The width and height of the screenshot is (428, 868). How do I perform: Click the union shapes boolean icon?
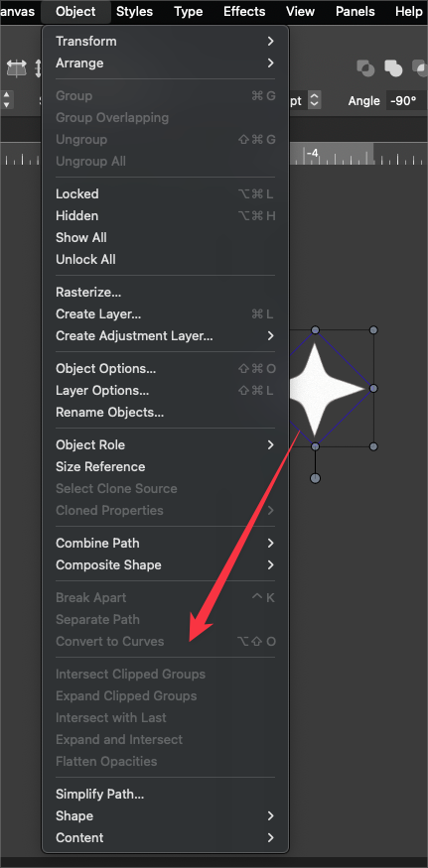[393, 68]
